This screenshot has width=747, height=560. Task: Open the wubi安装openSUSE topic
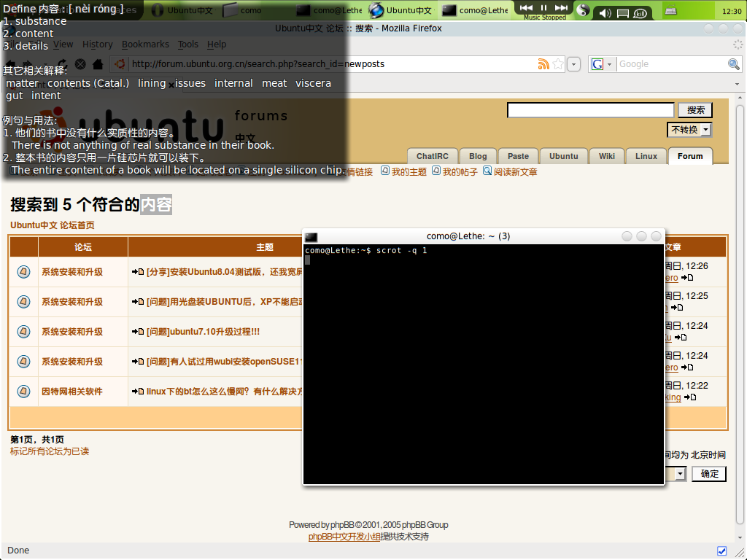[225, 362]
